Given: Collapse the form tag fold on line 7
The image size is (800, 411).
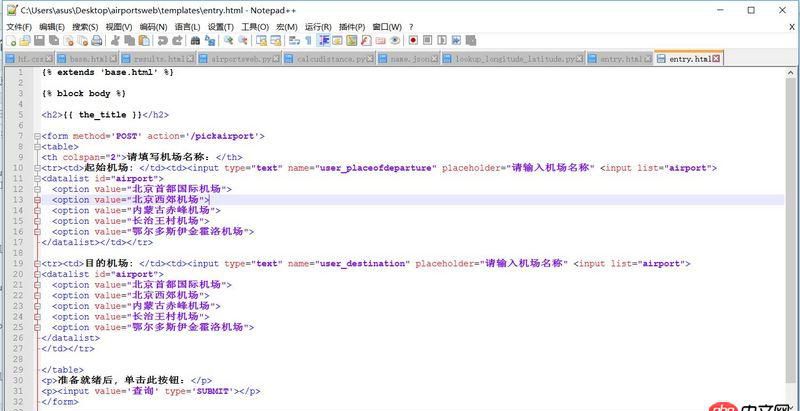Looking at the screenshot, I should (37, 135).
